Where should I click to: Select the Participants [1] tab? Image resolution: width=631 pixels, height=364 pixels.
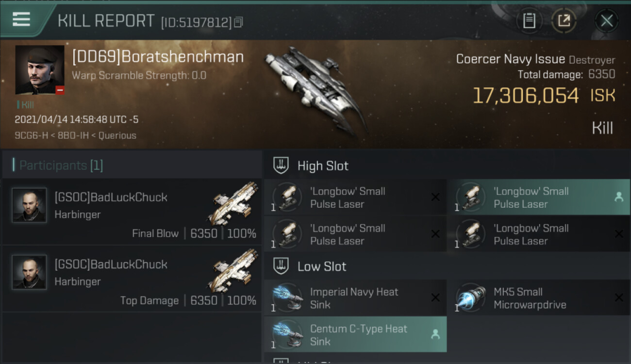click(61, 165)
